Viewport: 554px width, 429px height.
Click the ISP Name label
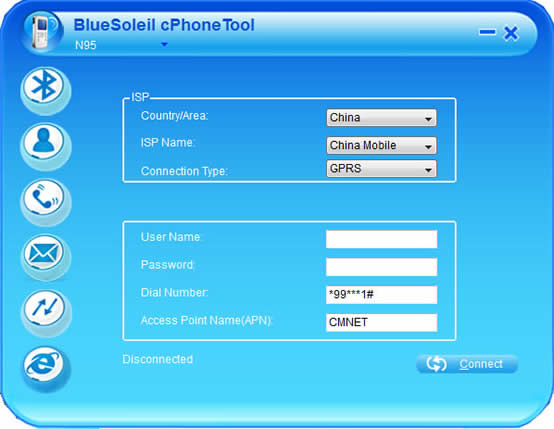(x=168, y=142)
